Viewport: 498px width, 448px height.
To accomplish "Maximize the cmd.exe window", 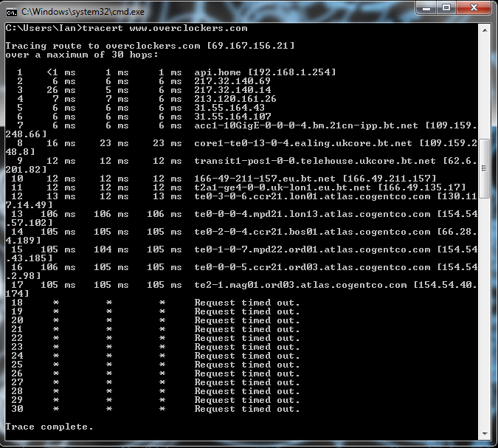I will click(446, 8).
